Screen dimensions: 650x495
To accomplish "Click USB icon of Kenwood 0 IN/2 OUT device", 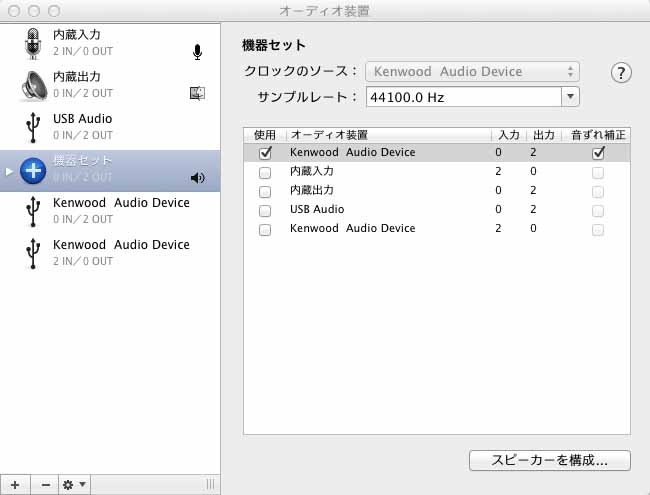I will click(33, 211).
